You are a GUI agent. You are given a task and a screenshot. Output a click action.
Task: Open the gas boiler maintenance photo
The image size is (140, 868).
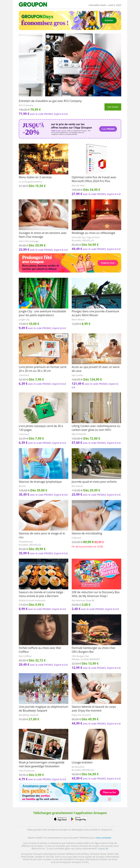[x=70, y=65]
